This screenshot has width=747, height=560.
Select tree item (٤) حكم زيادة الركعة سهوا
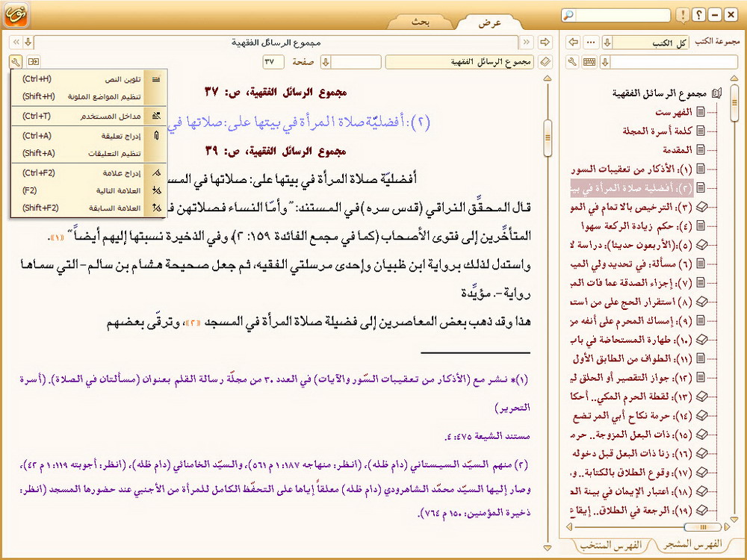637,225
